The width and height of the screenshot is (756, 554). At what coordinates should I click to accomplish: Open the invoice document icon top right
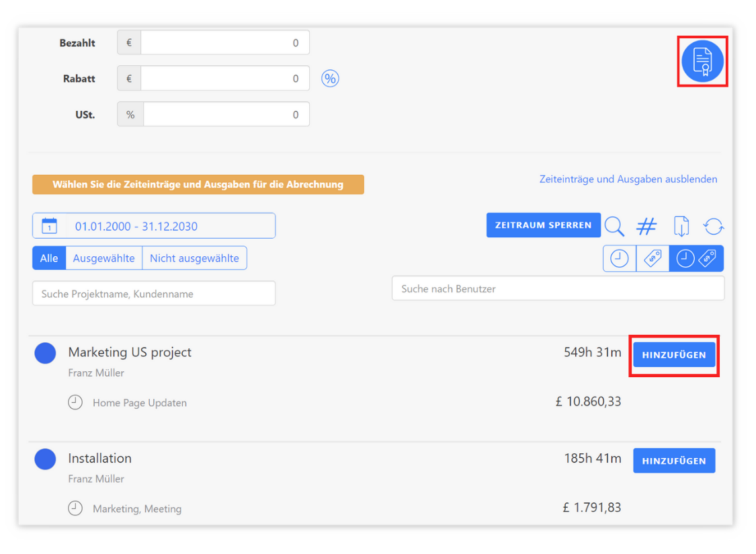(x=702, y=61)
